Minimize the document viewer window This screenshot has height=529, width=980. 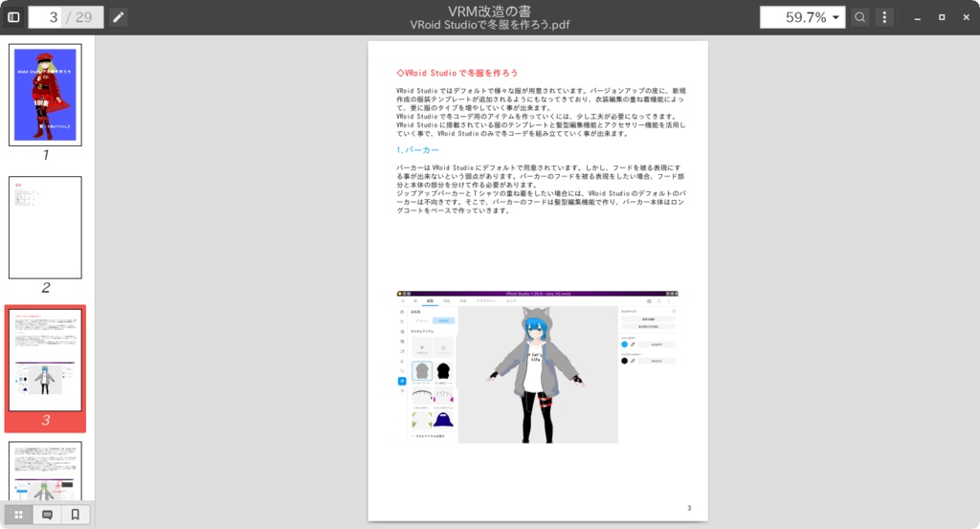pos(918,17)
